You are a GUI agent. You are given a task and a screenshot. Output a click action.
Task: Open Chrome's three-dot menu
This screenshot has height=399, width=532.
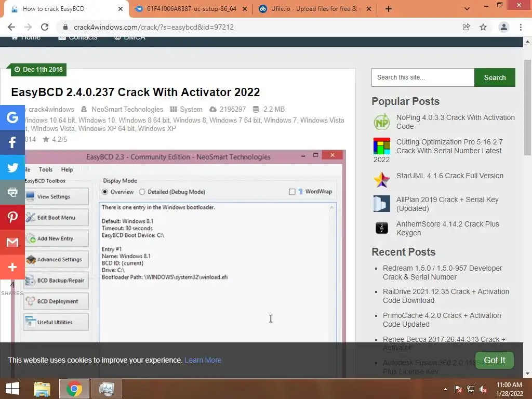[x=521, y=27]
